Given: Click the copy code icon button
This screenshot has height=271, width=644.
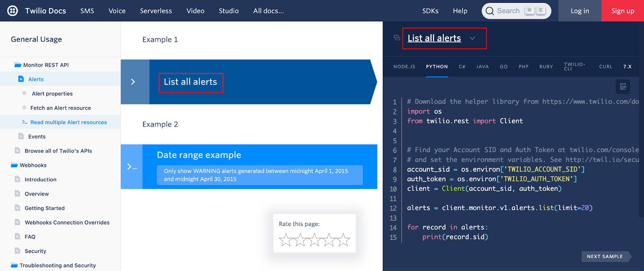Looking at the screenshot, I should coord(623,87).
